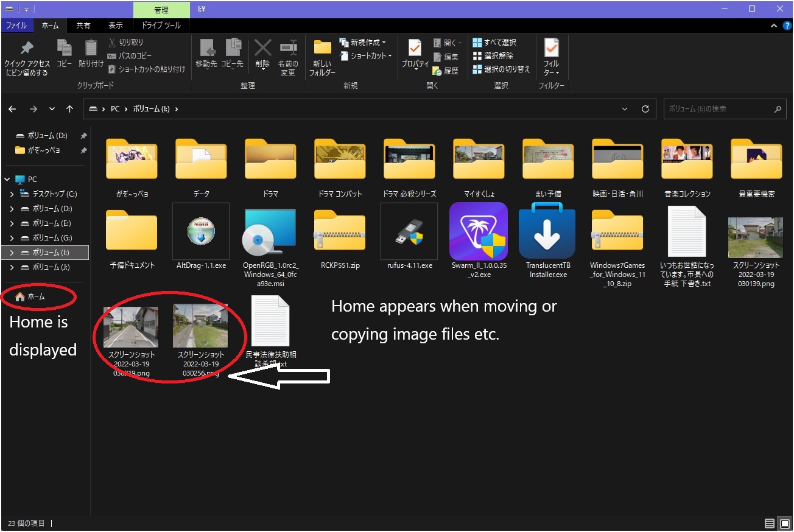Switch to the 共有 ribbon tab
Screen dimensions: 794x532
coord(83,26)
